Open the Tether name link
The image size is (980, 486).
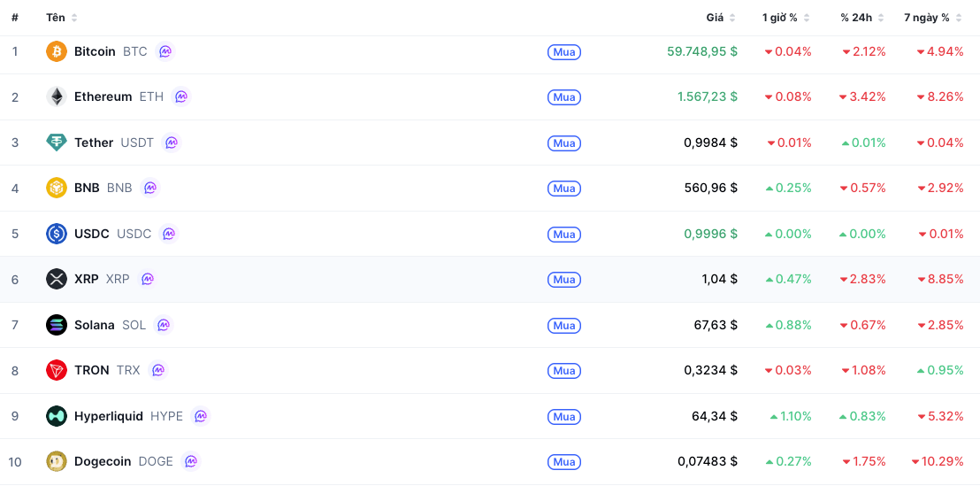pyautogui.click(x=94, y=143)
